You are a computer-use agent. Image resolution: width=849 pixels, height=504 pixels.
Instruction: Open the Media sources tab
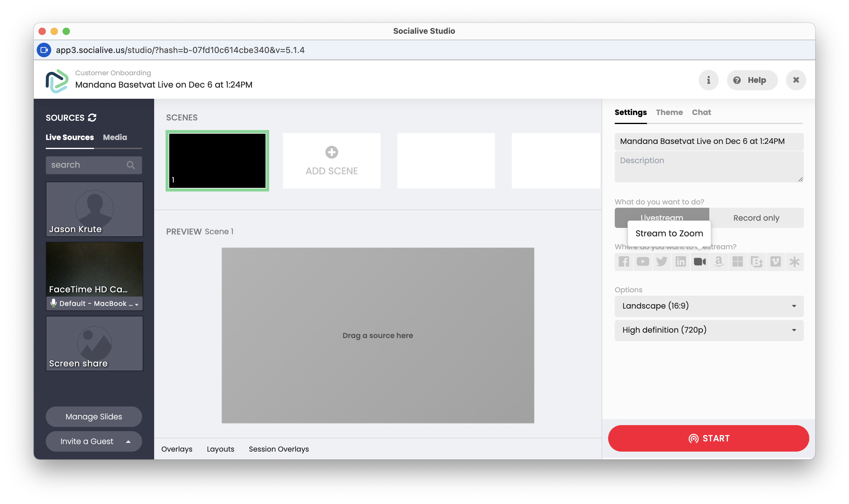pyautogui.click(x=115, y=137)
